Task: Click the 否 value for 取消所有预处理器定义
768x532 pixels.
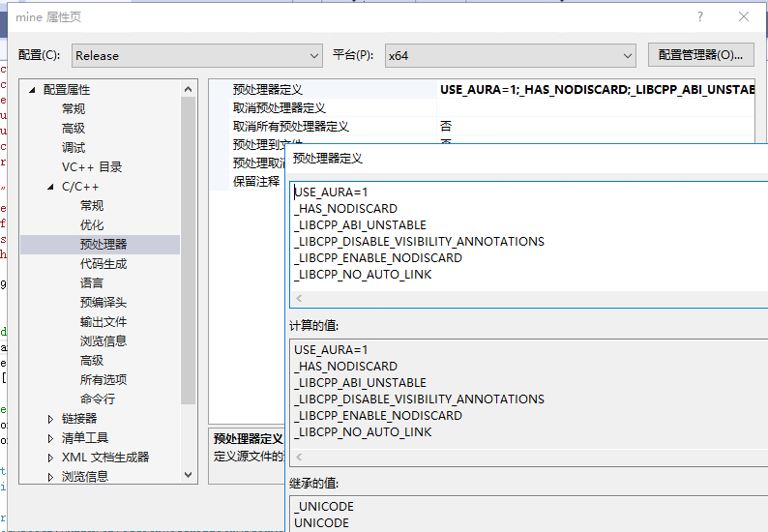Action: (x=446, y=127)
